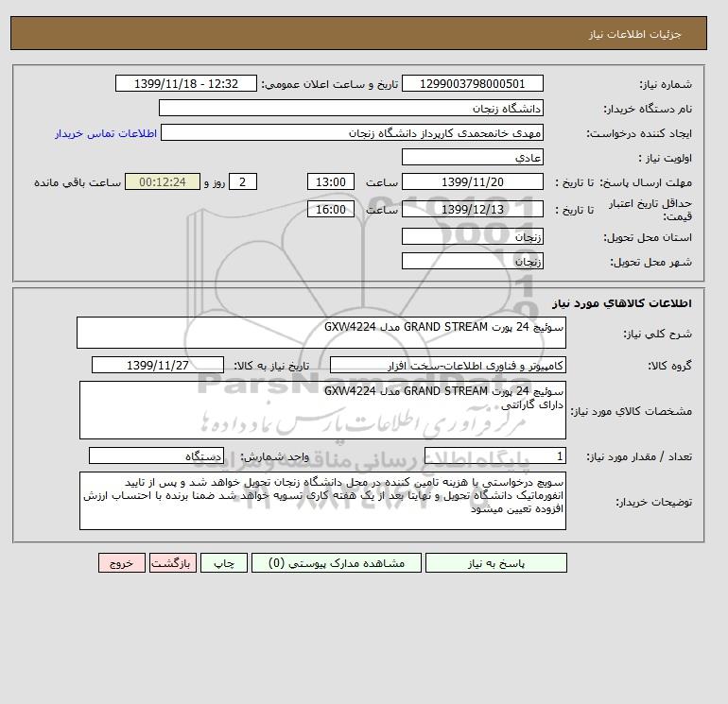Click the quantity field showing 1
Viewport: 728px width, 704px height.
(x=494, y=455)
